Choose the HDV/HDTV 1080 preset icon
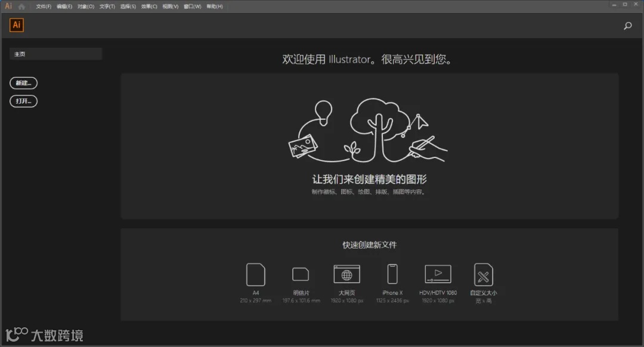This screenshot has width=644, height=347. [438, 274]
